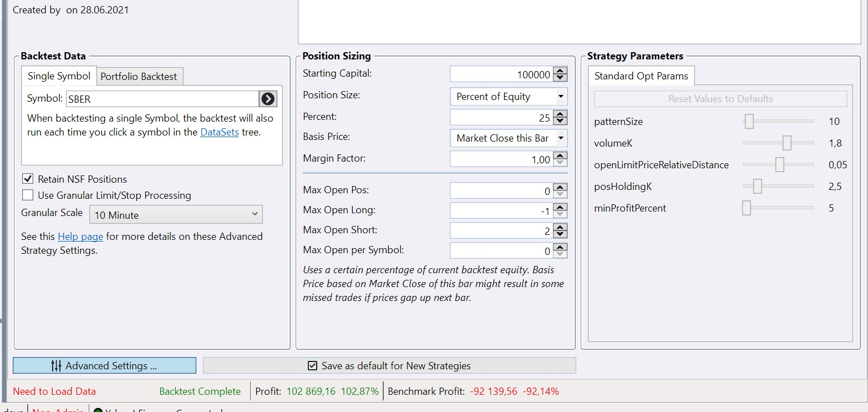This screenshot has height=412, width=868.
Task: Open the DataSets link
Action: pos(219,133)
